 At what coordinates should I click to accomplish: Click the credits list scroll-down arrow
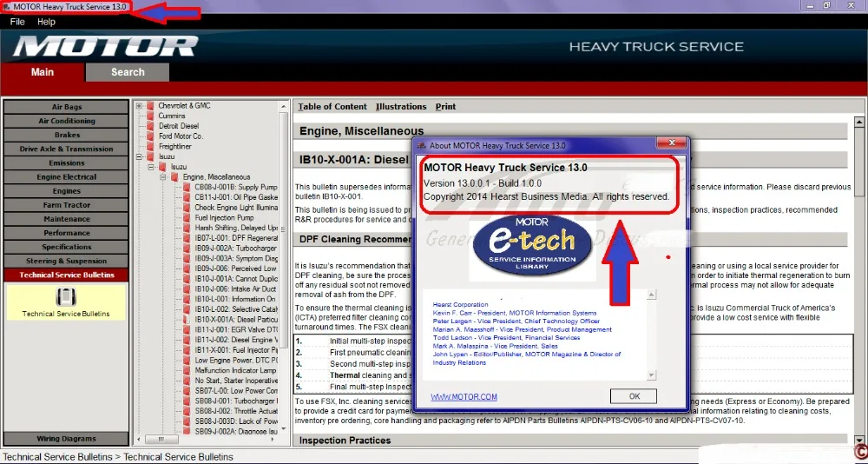651,375
